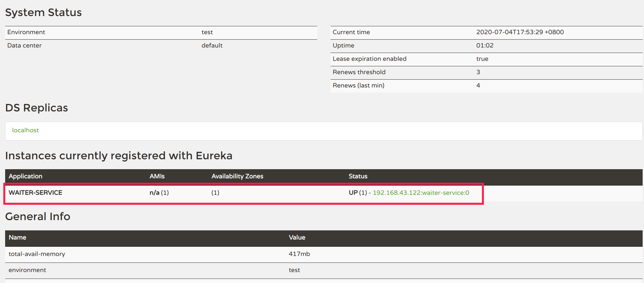This screenshot has width=644, height=283.
Task: Click the Status column header
Action: click(358, 176)
